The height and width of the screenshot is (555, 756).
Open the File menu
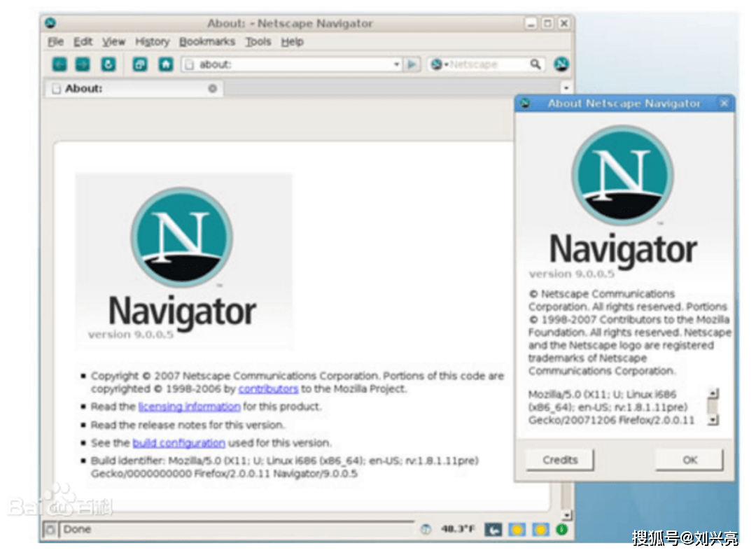tap(55, 41)
